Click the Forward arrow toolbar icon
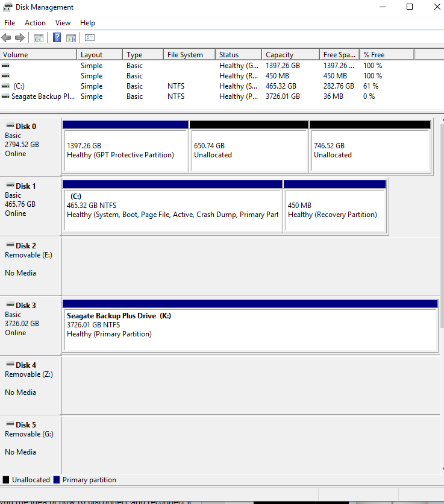 20,37
